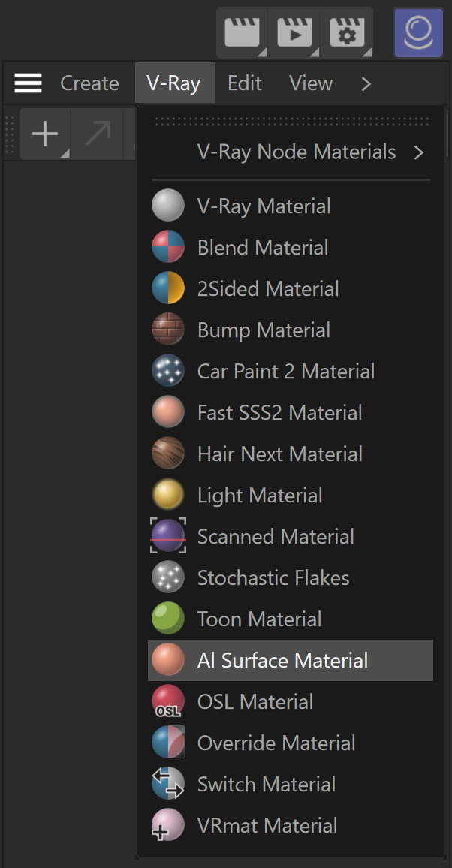452x868 pixels.
Task: Click the purple V-Ray sphere button
Action: pyautogui.click(x=418, y=32)
